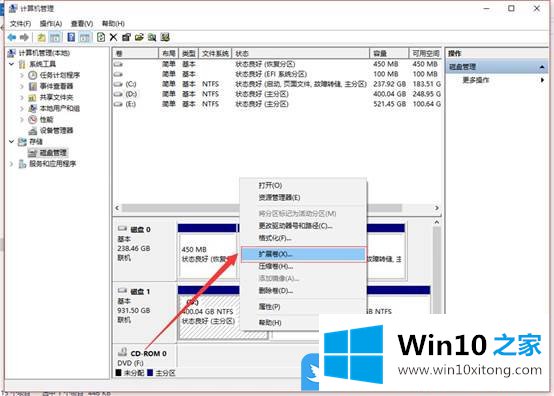Choose 扩展卷(X)... in the context menu

303,254
